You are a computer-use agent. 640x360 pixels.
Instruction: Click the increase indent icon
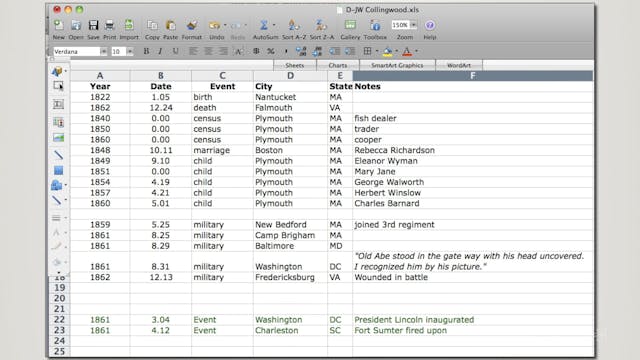(350, 51)
